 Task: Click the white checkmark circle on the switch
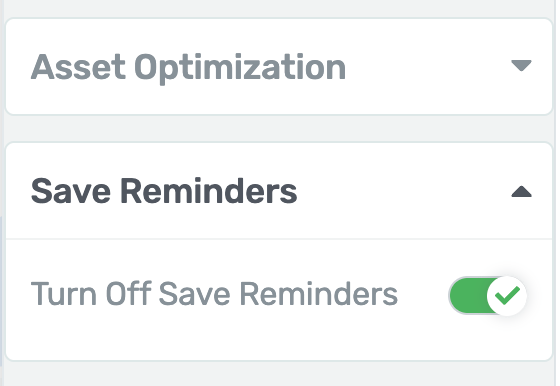click(x=507, y=296)
